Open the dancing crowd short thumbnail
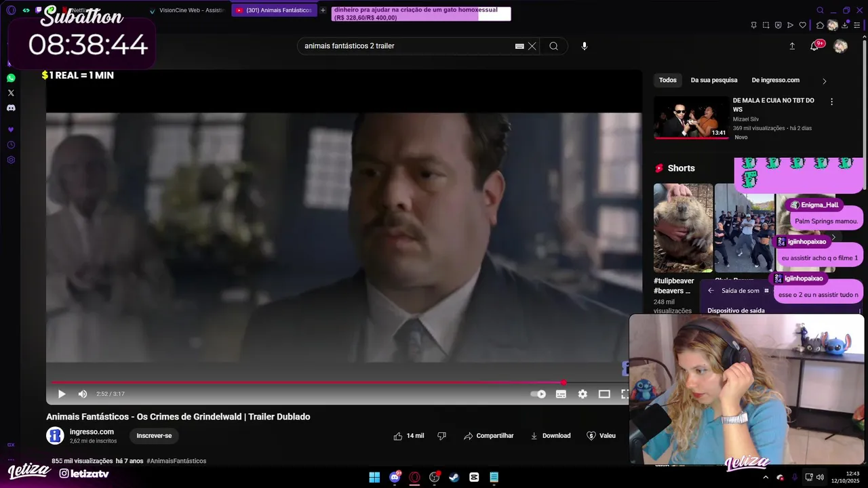Screen dimensions: 868x488 tap(744, 228)
